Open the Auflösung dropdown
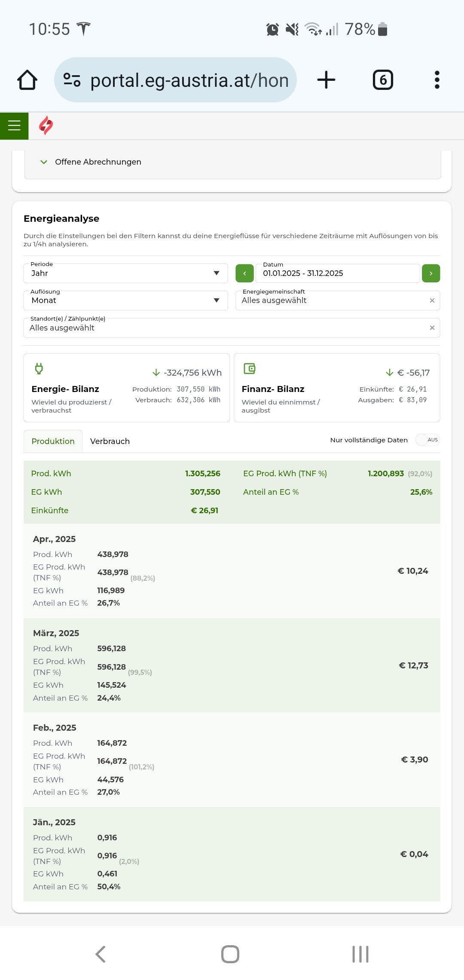The width and height of the screenshot is (464, 980). click(125, 300)
